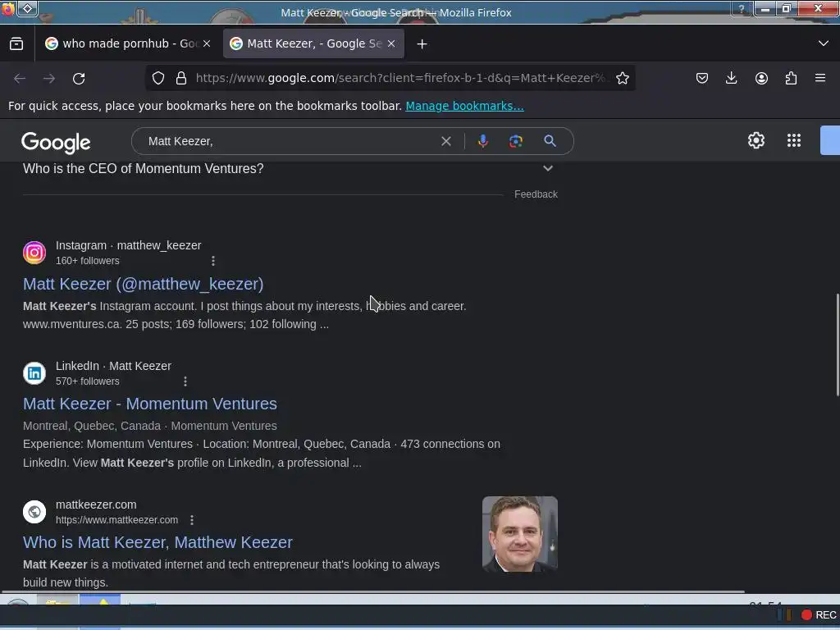Open Google apps grid
This screenshot has width=840, height=630.
click(x=794, y=140)
